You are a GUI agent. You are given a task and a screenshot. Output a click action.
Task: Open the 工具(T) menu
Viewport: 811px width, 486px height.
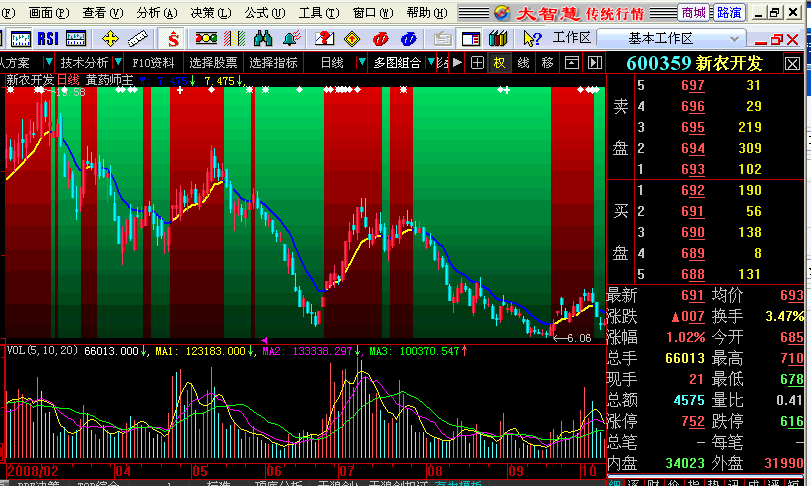click(319, 12)
